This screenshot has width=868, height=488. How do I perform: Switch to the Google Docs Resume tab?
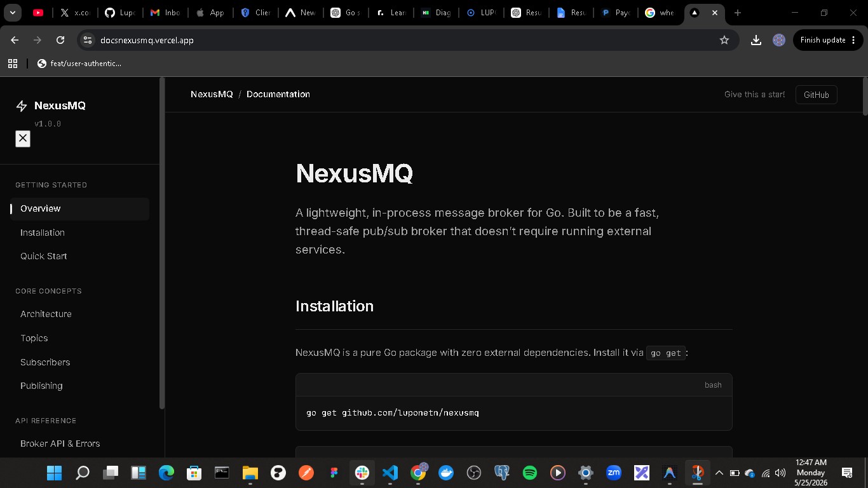pos(570,13)
